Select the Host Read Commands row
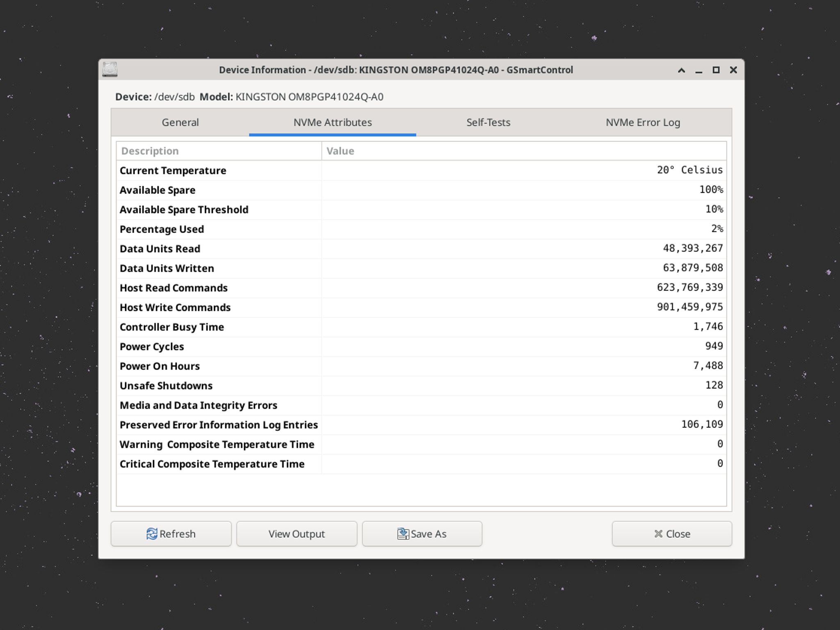Screen dimensions: 840x630 421,288
